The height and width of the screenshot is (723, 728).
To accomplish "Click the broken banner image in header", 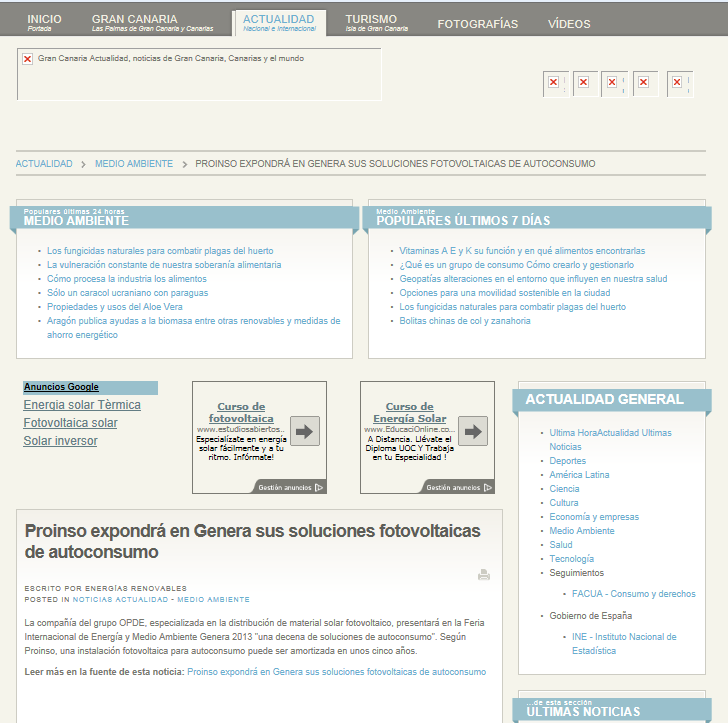I will tap(199, 74).
